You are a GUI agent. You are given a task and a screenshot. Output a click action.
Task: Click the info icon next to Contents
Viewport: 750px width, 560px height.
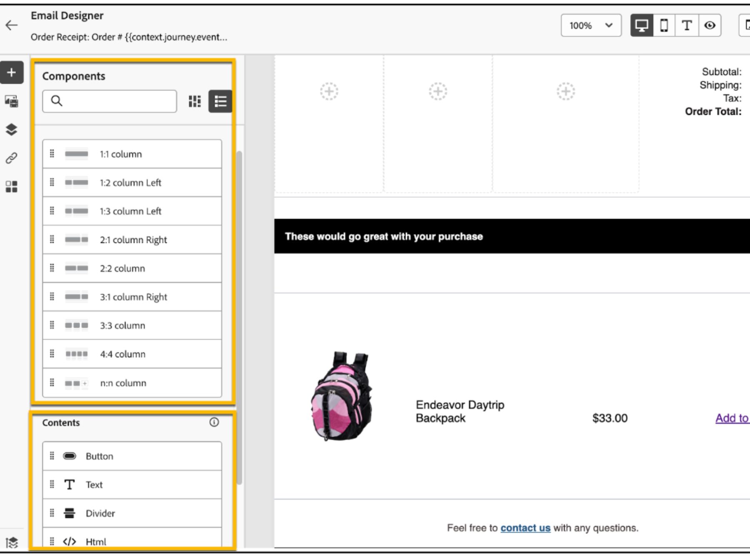(214, 422)
